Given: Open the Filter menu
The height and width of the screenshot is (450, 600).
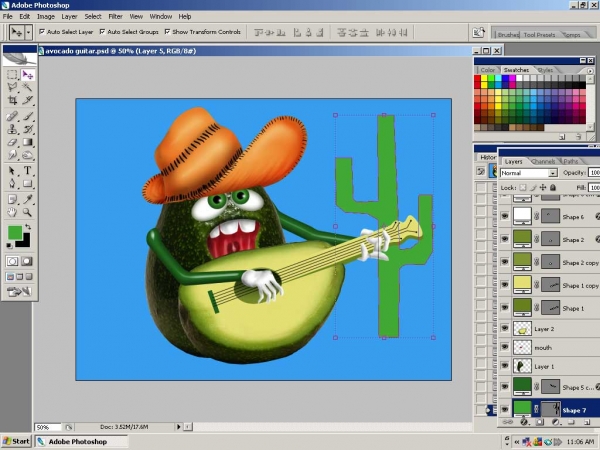Looking at the screenshot, I should (x=115, y=16).
